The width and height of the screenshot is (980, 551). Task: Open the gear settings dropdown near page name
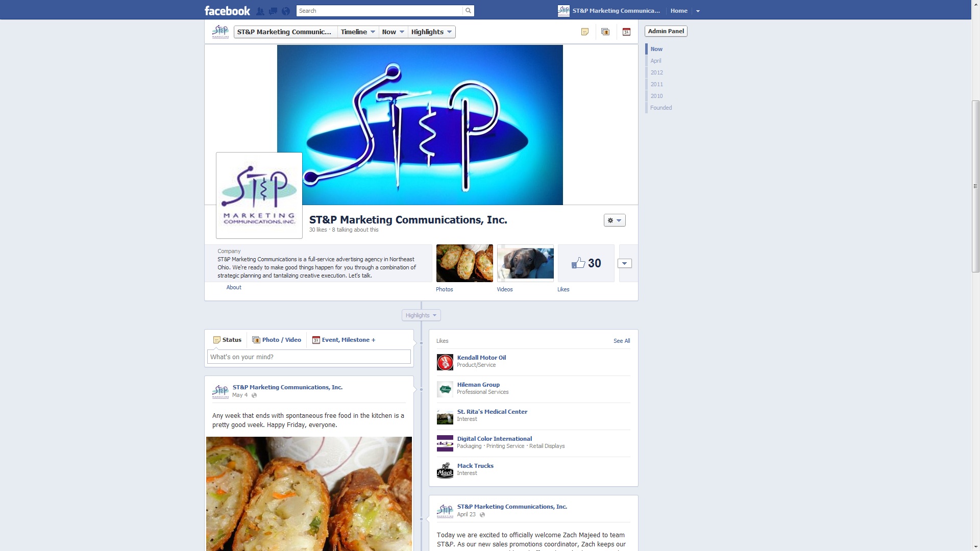615,220
